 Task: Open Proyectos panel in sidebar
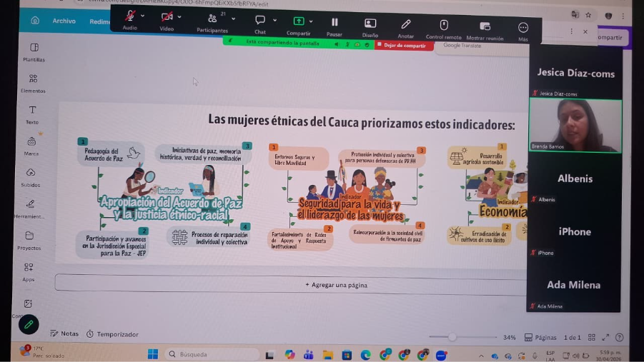[29, 241]
